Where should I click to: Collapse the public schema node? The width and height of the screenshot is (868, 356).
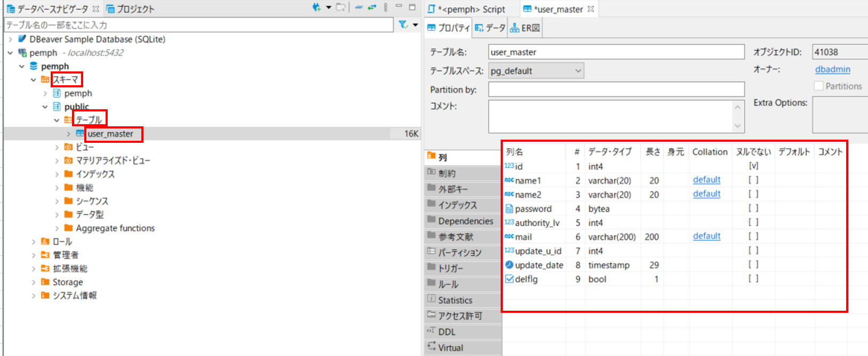[45, 107]
